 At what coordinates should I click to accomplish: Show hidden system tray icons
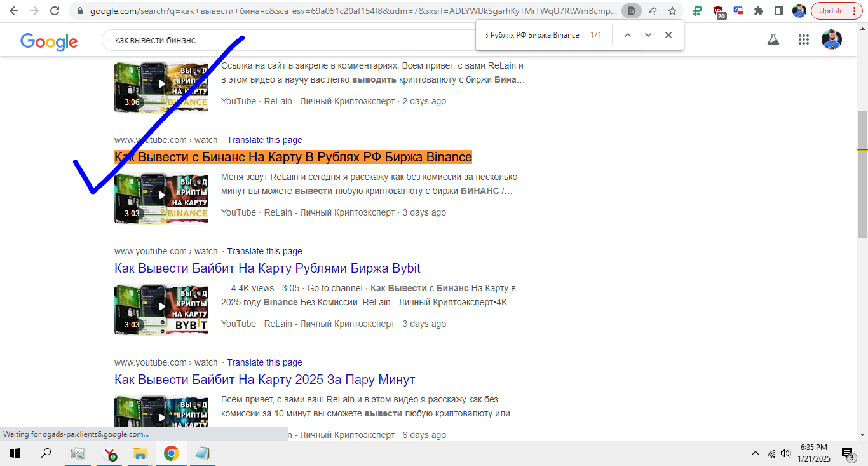pyautogui.click(x=756, y=454)
